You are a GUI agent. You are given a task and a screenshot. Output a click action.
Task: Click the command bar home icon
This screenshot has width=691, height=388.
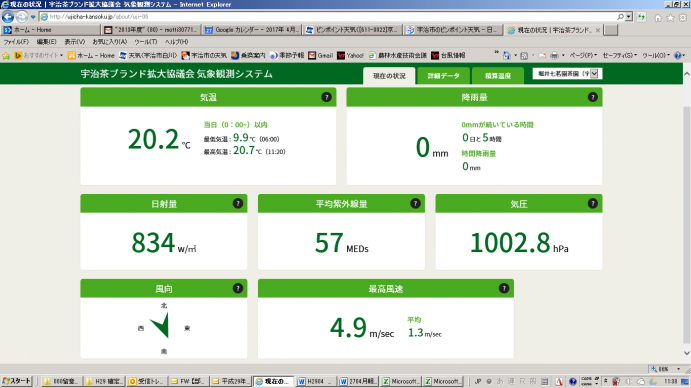pyautogui.click(x=506, y=56)
